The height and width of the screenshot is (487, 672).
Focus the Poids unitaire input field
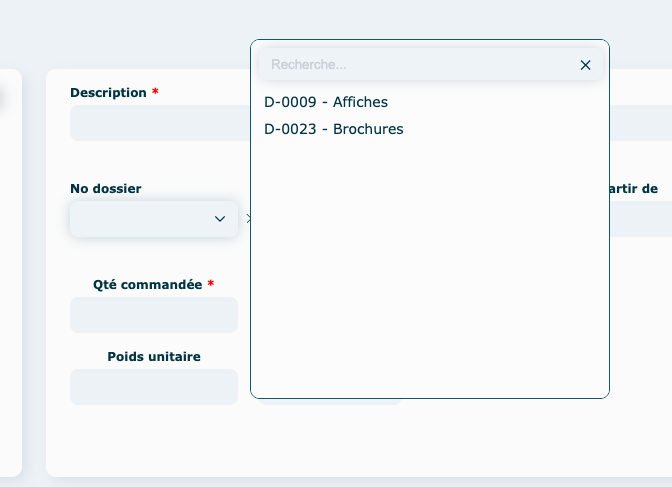pyautogui.click(x=154, y=387)
